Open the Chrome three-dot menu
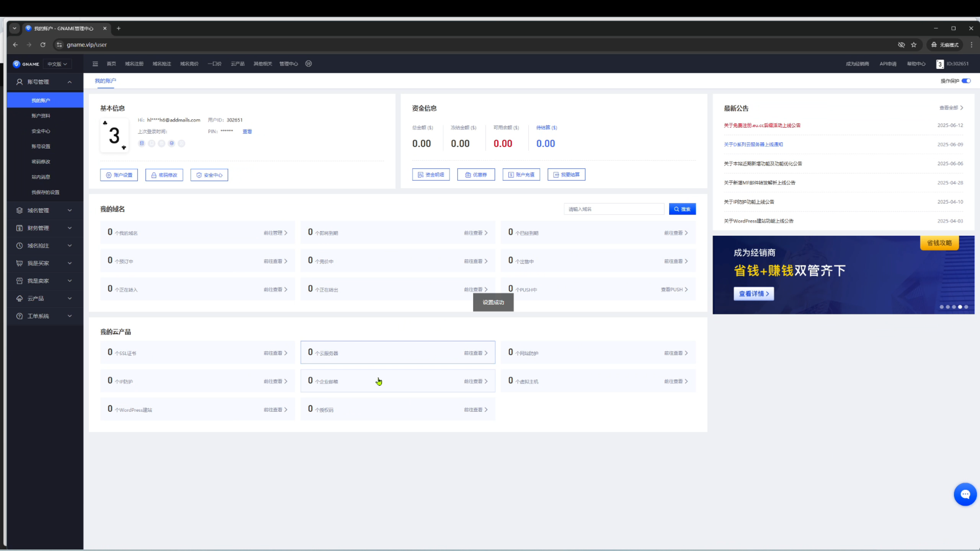Image resolution: width=980 pixels, height=551 pixels. click(971, 45)
